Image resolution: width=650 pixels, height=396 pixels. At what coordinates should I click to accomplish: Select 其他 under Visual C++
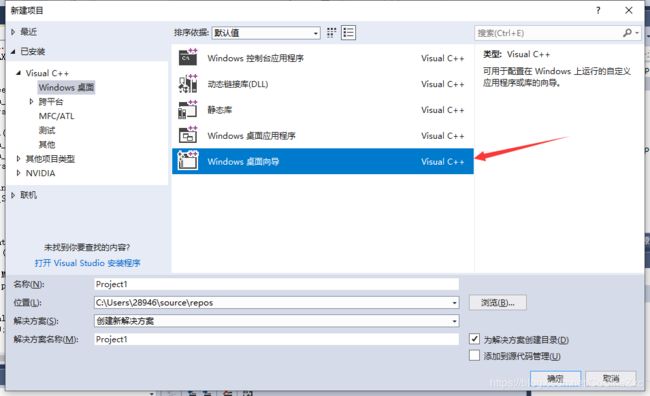(x=47, y=144)
